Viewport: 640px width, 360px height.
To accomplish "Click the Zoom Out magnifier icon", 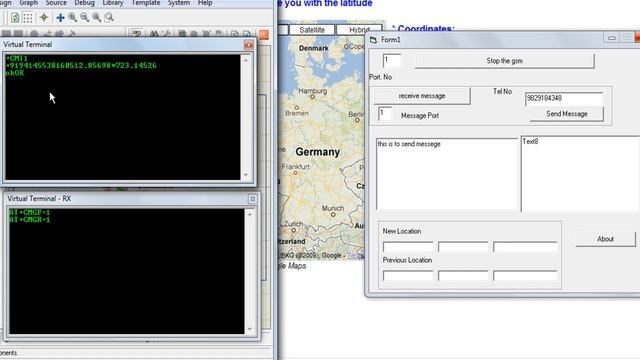I will tap(84, 18).
